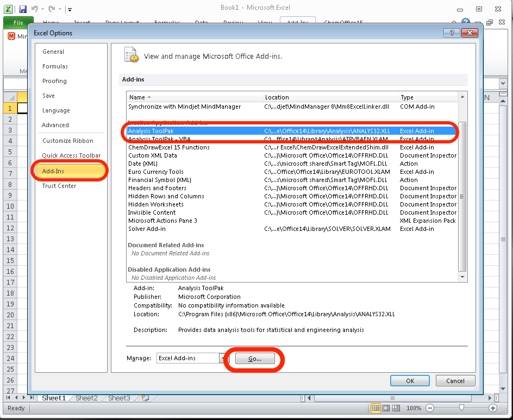Screen dimensions: 513x420
Task: Click the Undo arrow icon
Action: (35, 9)
